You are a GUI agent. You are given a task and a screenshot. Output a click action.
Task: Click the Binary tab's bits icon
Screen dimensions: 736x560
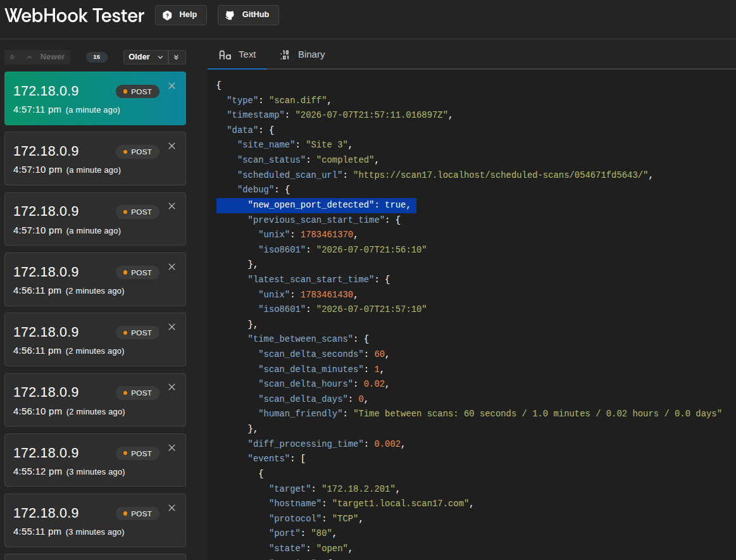pos(284,55)
